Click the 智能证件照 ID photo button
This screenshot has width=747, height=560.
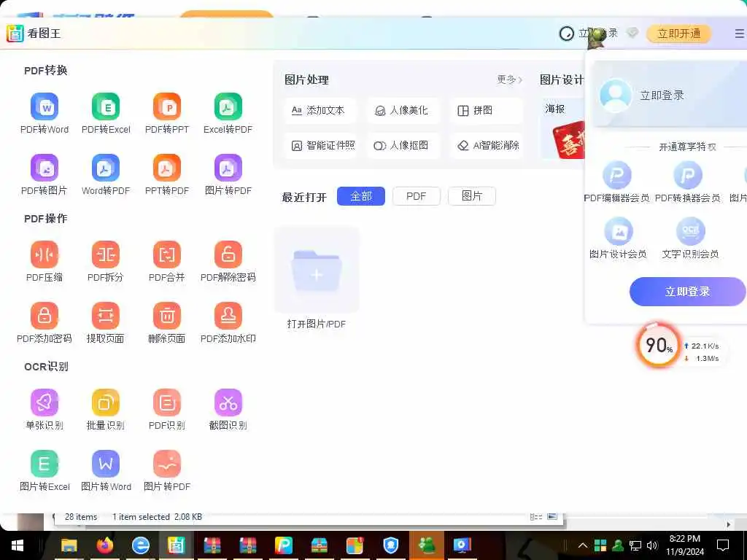[321, 145]
